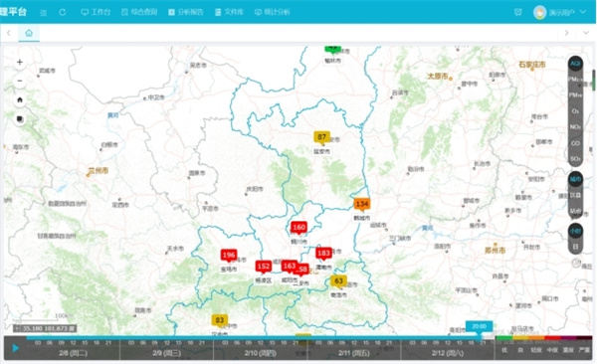Open the 统计分析 menu

point(273,12)
